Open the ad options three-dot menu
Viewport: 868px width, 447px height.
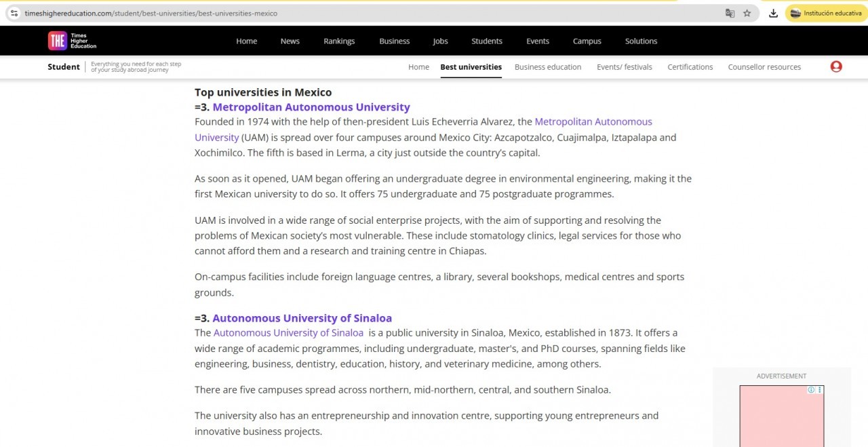click(820, 390)
